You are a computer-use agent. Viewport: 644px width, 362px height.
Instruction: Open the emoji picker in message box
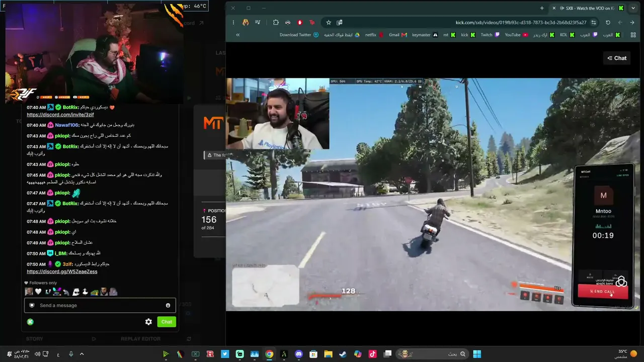tap(168, 305)
